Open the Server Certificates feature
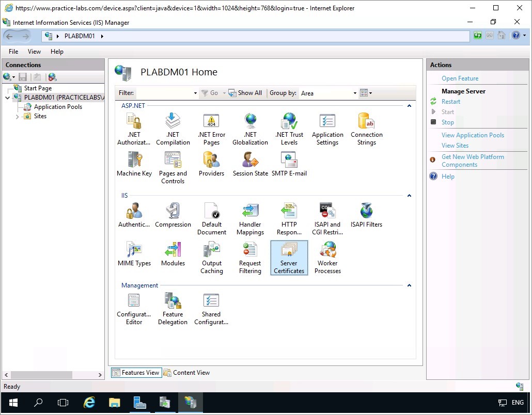 coord(289,257)
